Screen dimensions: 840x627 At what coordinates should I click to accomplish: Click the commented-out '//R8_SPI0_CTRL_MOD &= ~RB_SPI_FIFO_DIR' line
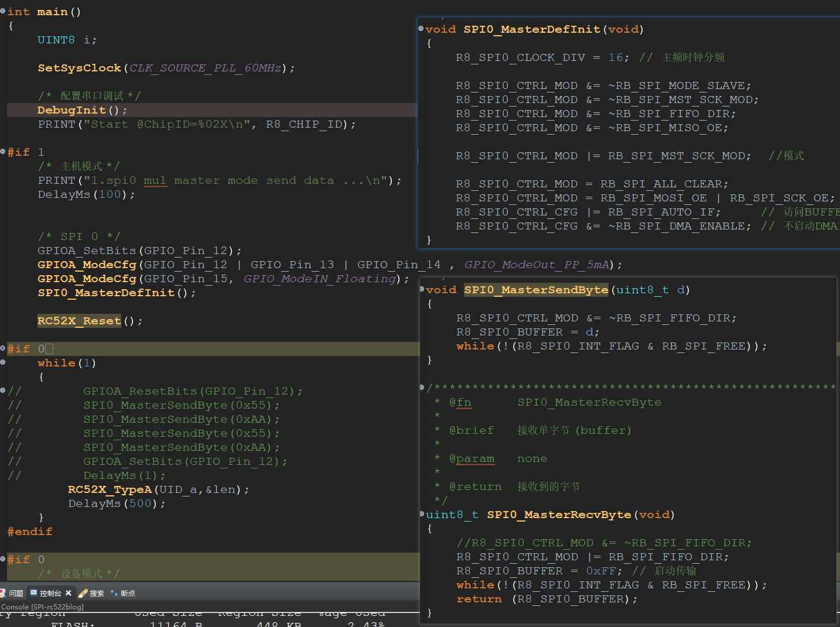pos(604,543)
